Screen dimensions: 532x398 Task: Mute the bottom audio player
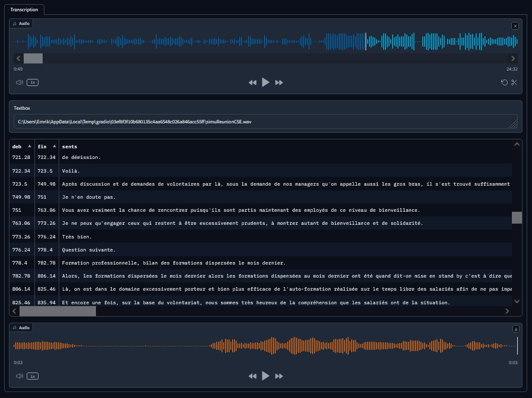18,375
